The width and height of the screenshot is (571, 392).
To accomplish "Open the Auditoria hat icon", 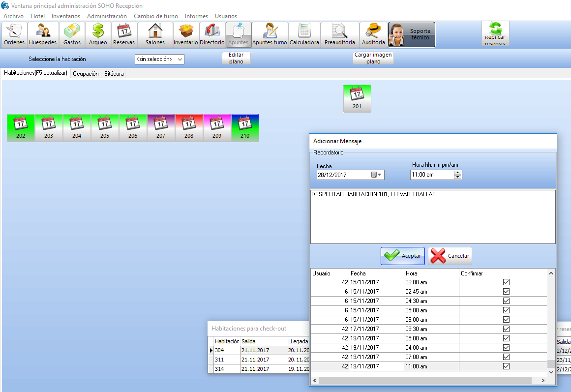I will (x=373, y=34).
